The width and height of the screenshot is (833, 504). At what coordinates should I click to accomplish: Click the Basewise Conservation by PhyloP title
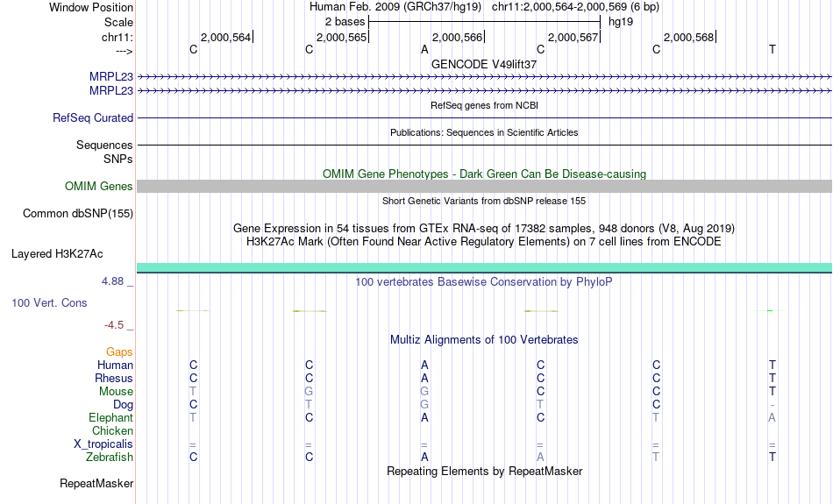484,282
